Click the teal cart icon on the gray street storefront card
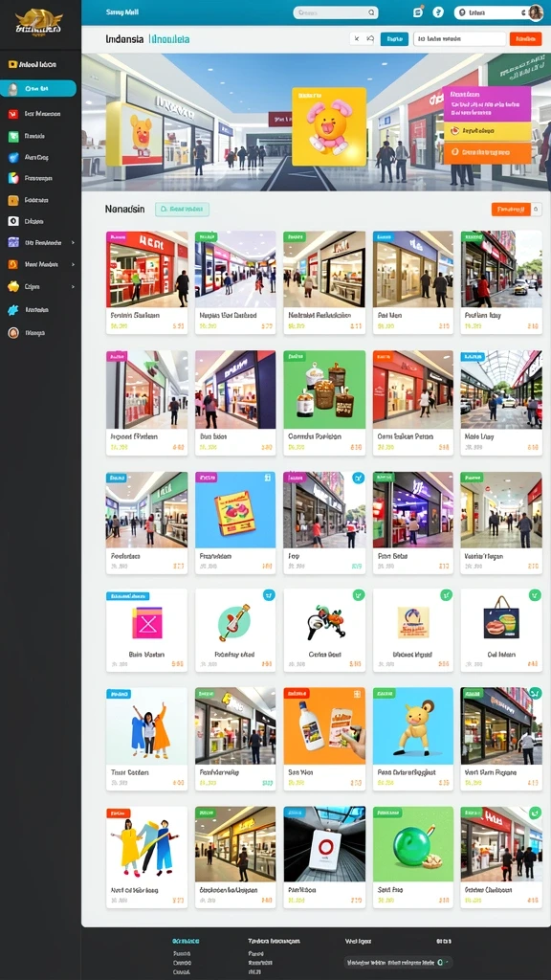The image size is (551, 980). click(358, 479)
